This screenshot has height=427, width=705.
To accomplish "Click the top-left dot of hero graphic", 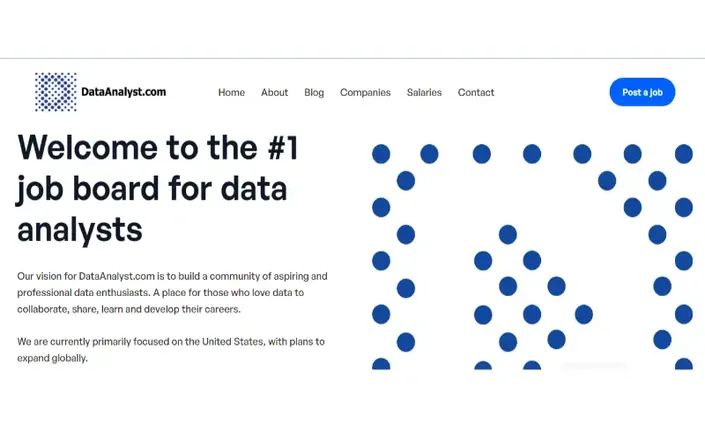I will pyautogui.click(x=381, y=154).
